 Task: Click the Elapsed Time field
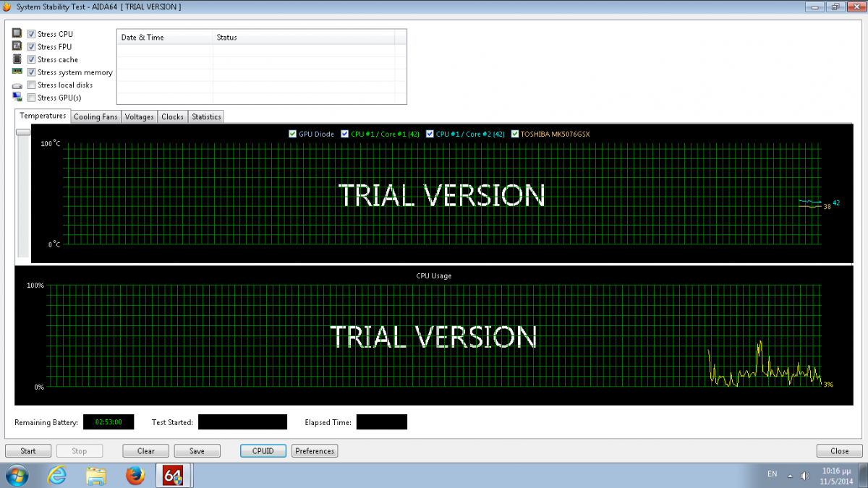click(382, 421)
